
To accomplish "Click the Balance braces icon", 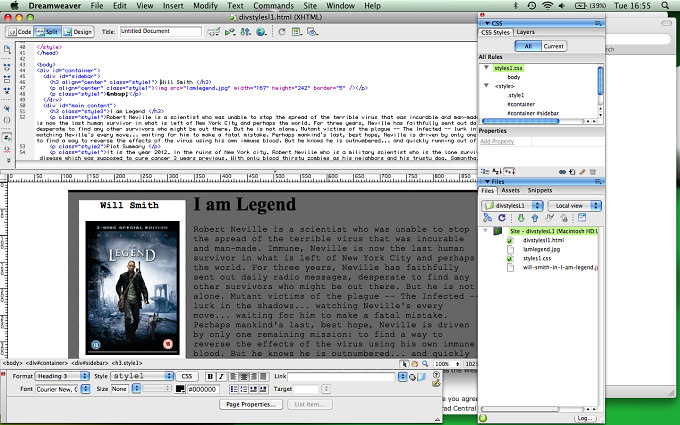I will 7,120.
